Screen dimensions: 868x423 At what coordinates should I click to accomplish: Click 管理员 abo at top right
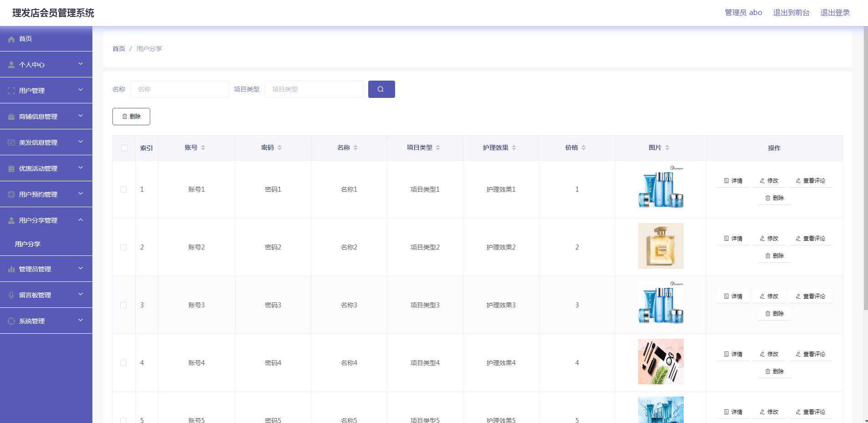pyautogui.click(x=743, y=13)
